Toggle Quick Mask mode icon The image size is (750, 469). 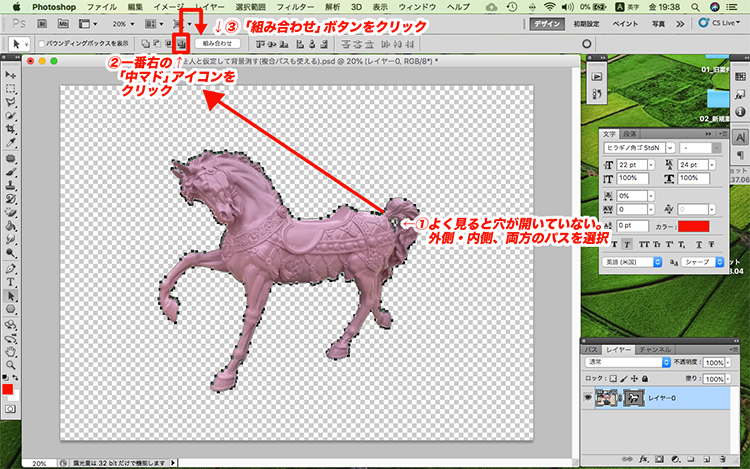(10, 409)
